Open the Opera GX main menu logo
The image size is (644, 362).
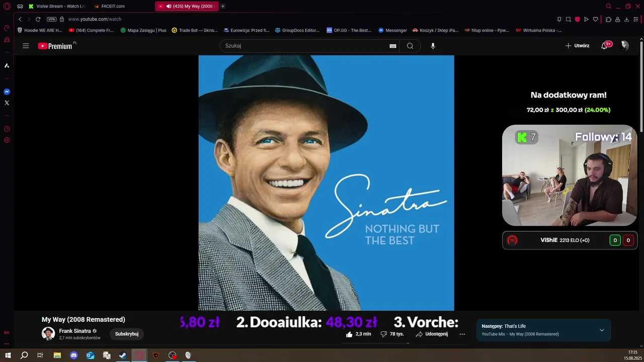[x=7, y=6]
